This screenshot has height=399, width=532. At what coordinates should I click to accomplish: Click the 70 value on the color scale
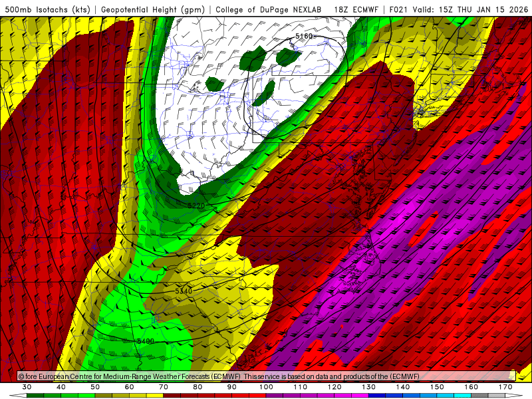tap(164, 387)
